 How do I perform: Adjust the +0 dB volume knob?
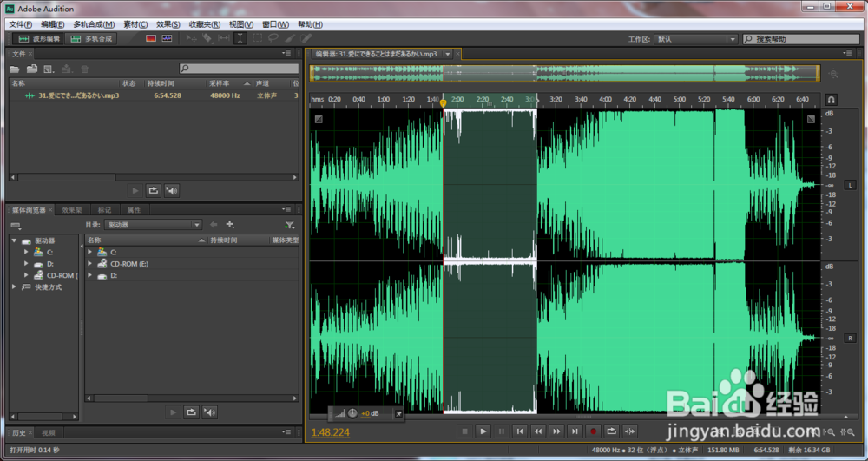[352, 413]
